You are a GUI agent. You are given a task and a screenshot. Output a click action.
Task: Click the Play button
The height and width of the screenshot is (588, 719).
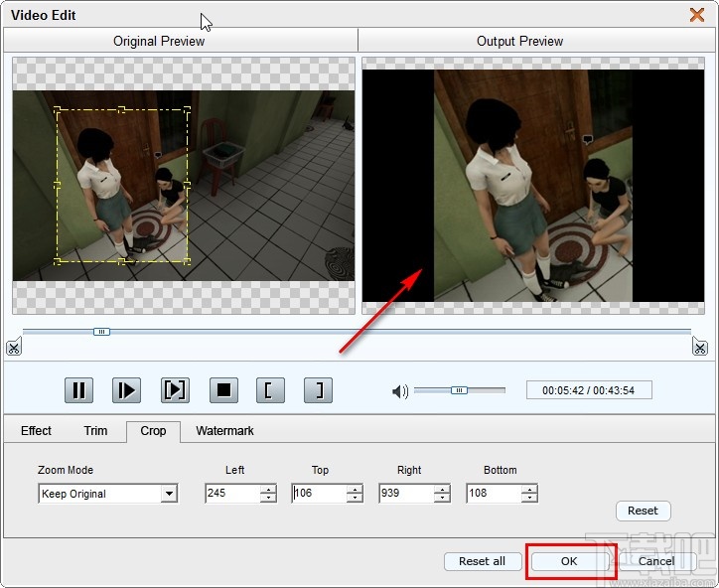point(126,390)
